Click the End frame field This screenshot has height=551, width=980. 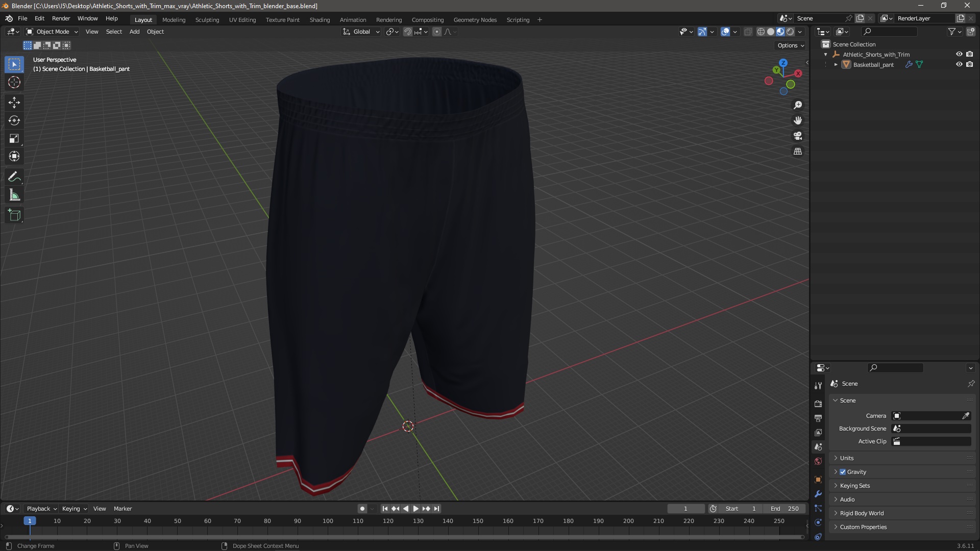[x=785, y=509]
